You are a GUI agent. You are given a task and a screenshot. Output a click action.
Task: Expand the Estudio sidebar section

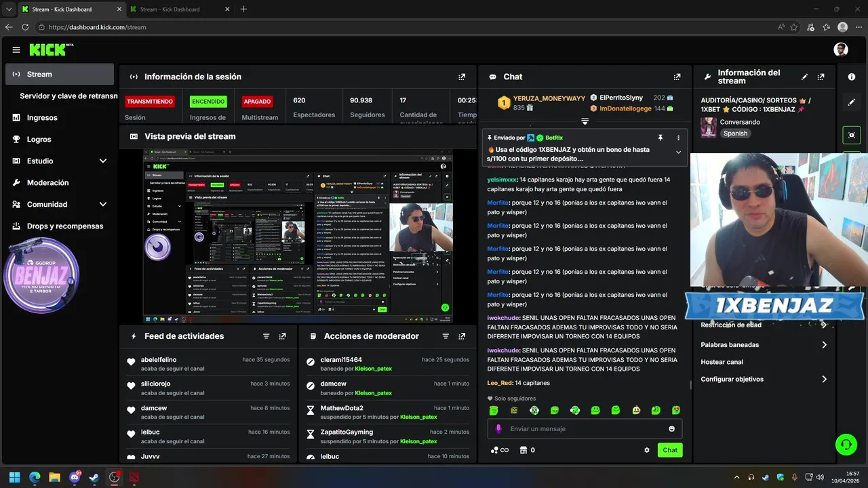(x=103, y=161)
